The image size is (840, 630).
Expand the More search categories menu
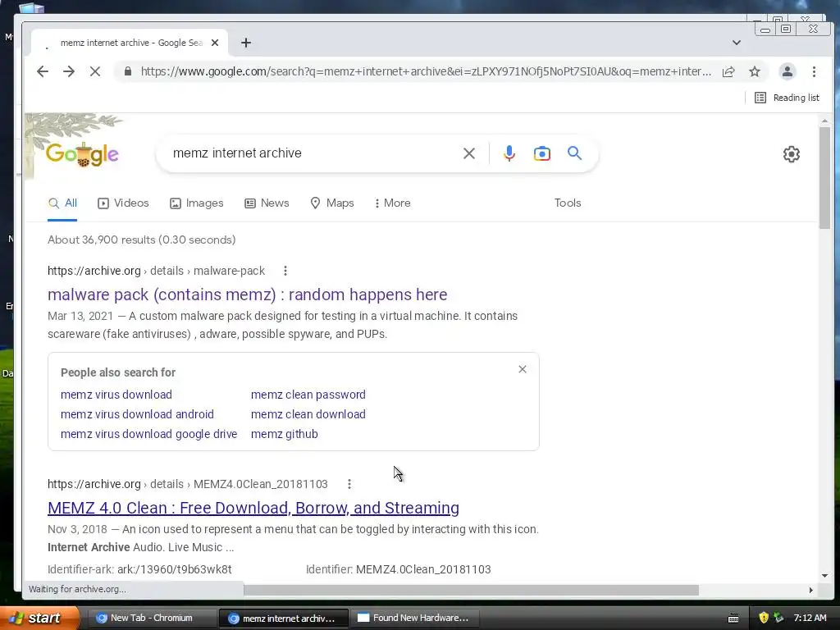[393, 203]
